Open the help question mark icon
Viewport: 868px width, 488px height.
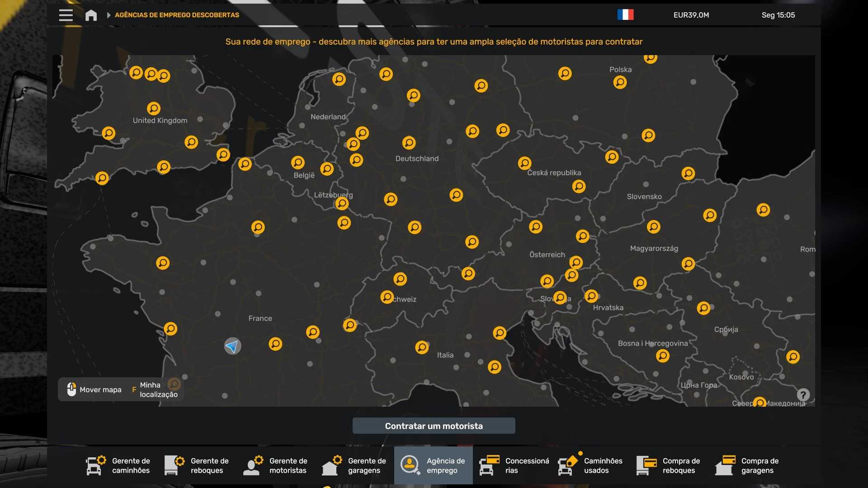coord(803,394)
